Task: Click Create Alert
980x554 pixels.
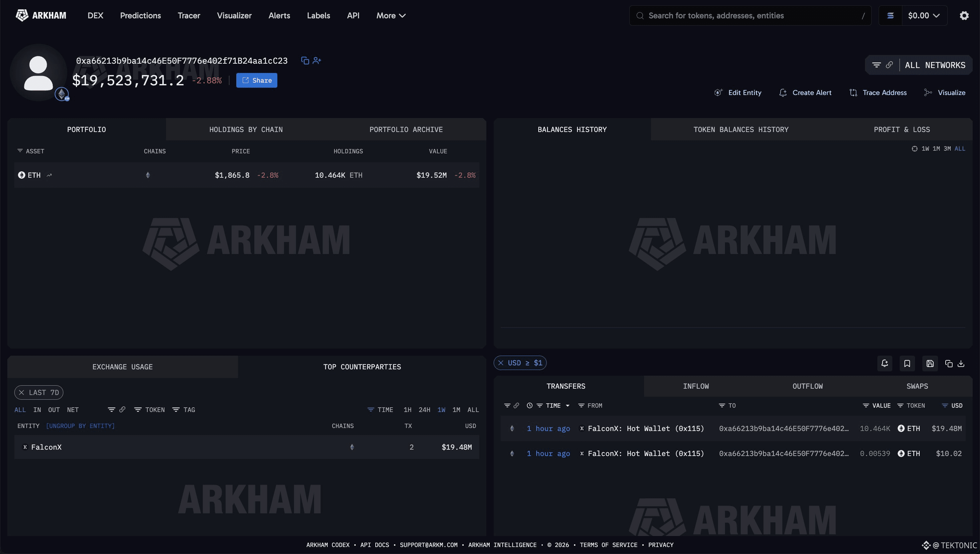Action: (x=805, y=92)
